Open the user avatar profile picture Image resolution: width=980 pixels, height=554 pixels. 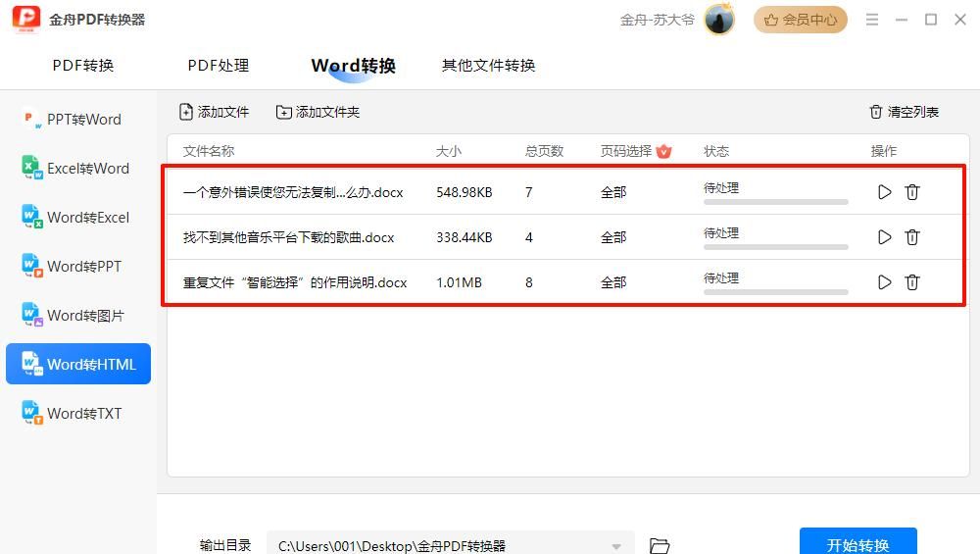pyautogui.click(x=719, y=20)
